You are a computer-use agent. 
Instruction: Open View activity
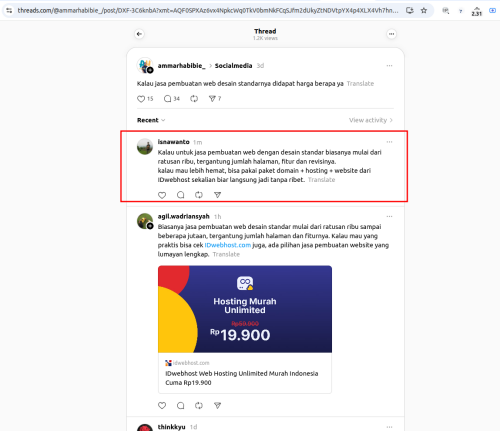tap(371, 120)
